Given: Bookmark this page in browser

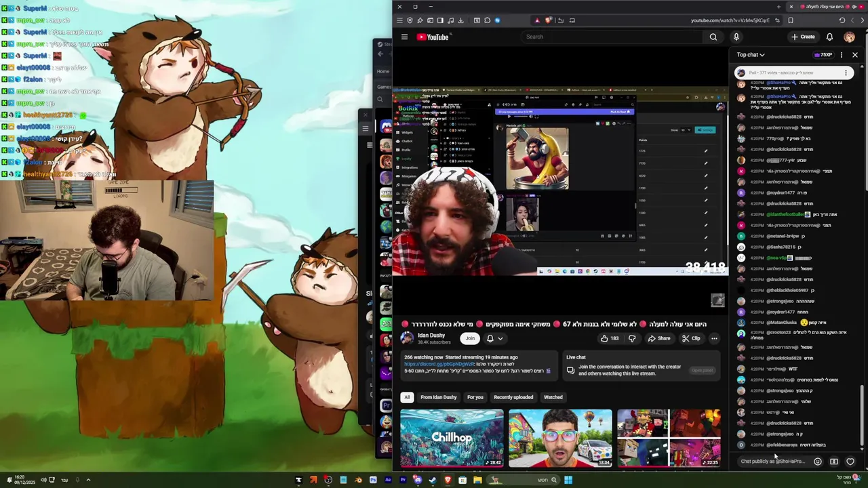Looking at the screenshot, I should point(791,20).
